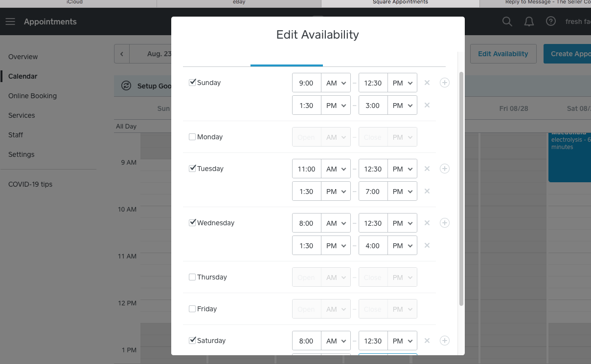This screenshot has height=364, width=591.
Task: Open Wednesday's 4:00 PM period dropdown
Action: point(402,245)
